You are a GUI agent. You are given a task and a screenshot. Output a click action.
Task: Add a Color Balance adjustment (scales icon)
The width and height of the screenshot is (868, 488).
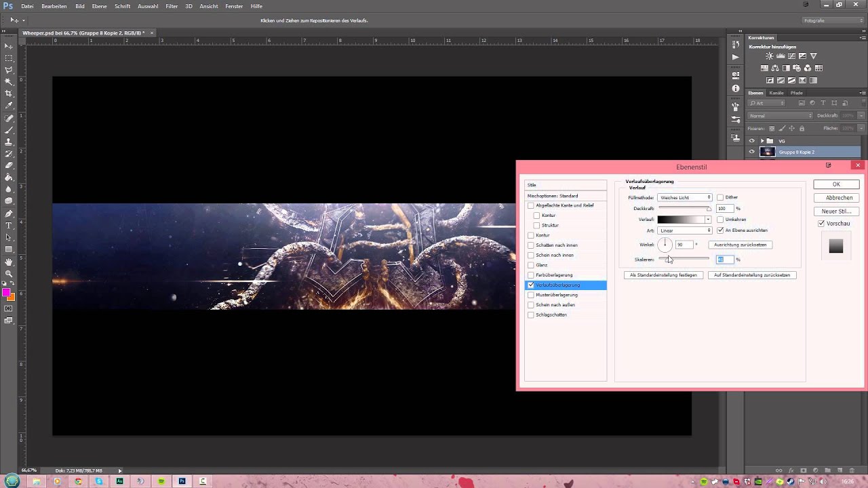coord(776,68)
